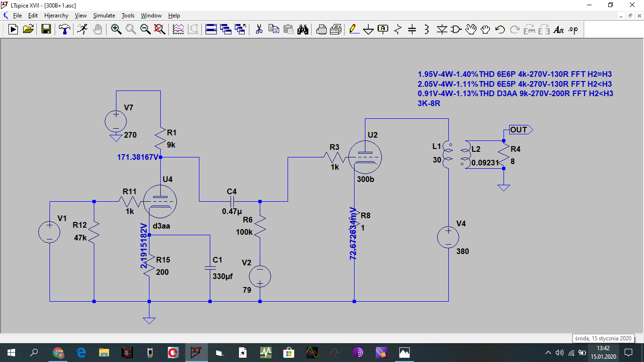Open a schematic file with the folder icon
Image resolution: width=644 pixels, height=362 pixels.
click(28, 29)
